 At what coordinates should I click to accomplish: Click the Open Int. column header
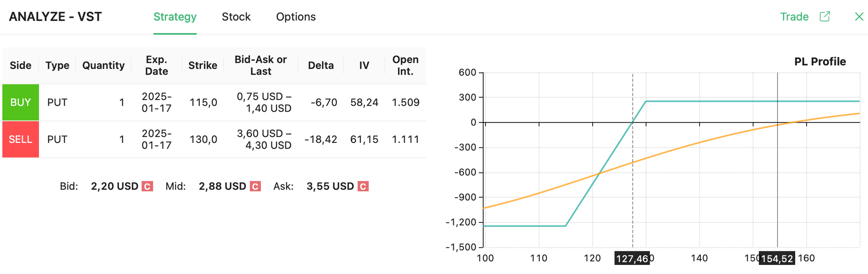coord(405,65)
